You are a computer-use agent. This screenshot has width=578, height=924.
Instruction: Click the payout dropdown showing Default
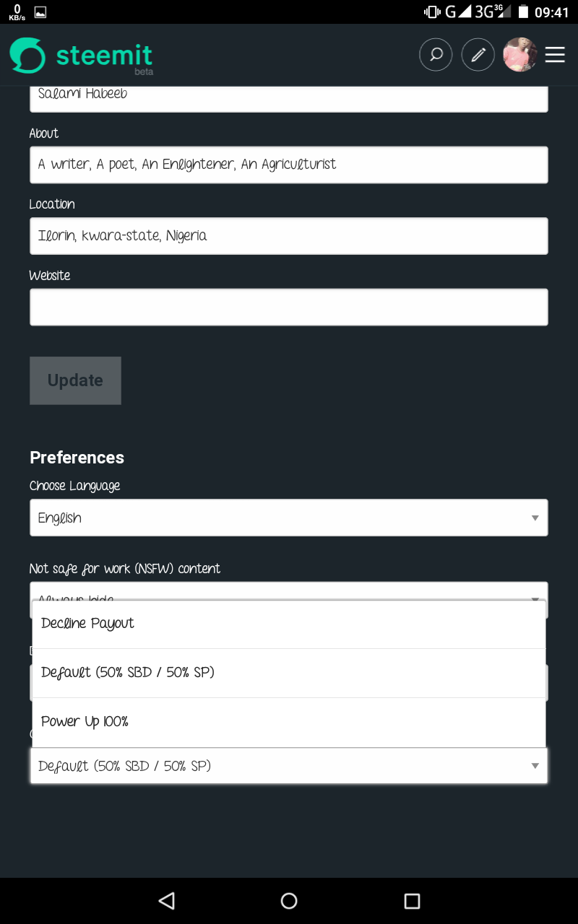[x=288, y=766]
